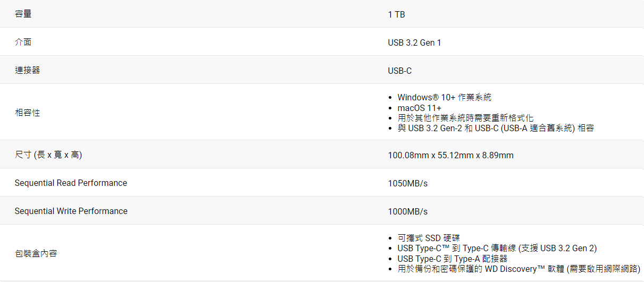Select the USB-C connector value
This screenshot has height=282, width=644.
(x=400, y=71)
